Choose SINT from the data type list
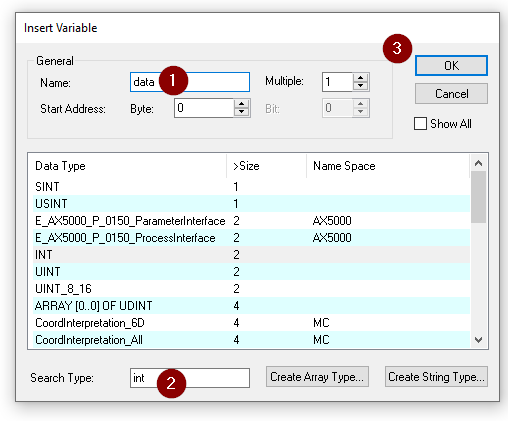Screen dimensions: 508x421 click(252, 187)
